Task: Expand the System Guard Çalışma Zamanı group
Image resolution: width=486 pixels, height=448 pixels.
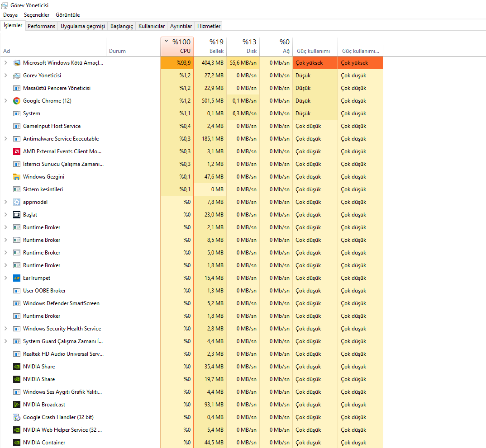Action: [5, 341]
